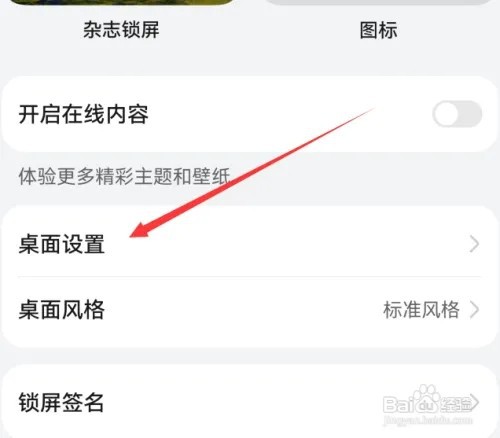500x438 pixels.
Task: Click the chevron on 桌面设置 row
Action: 474,244
